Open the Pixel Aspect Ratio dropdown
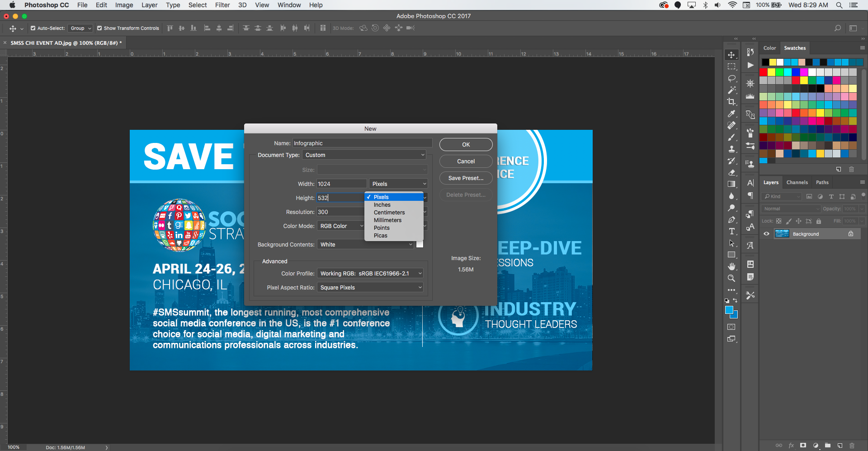868x451 pixels. 370,287
